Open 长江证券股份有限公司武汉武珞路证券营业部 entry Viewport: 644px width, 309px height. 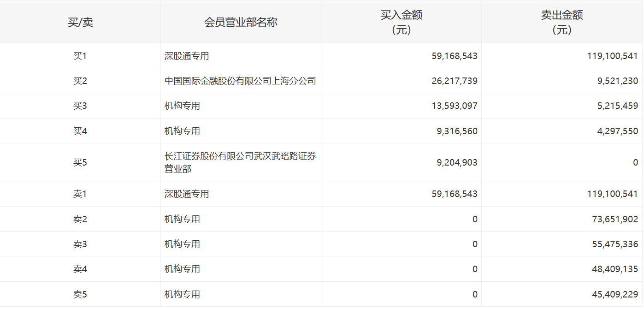[x=240, y=162]
